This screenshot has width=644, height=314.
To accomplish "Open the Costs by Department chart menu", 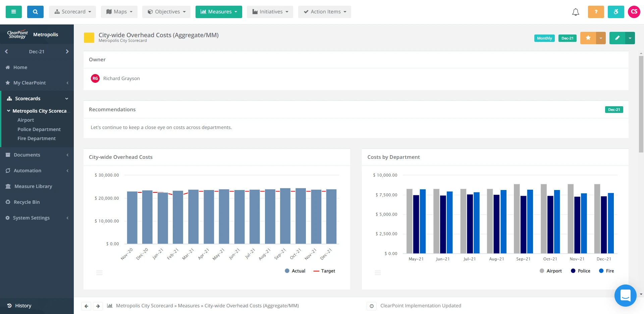I will point(378,273).
